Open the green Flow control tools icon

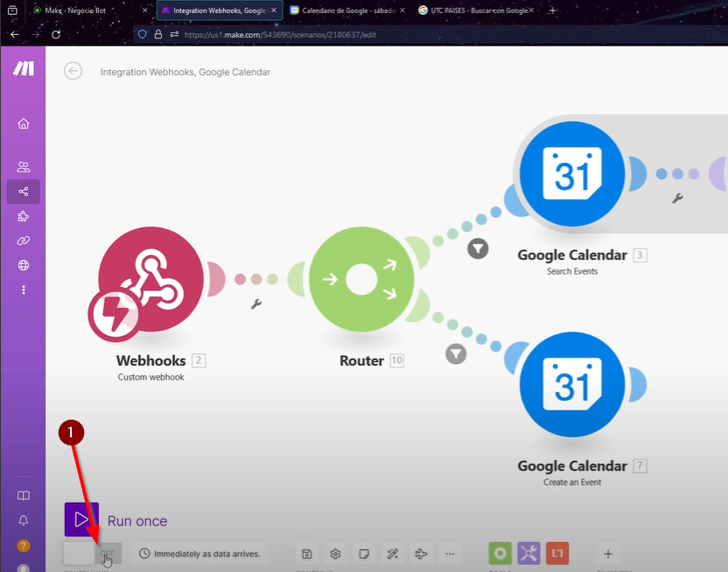point(500,553)
